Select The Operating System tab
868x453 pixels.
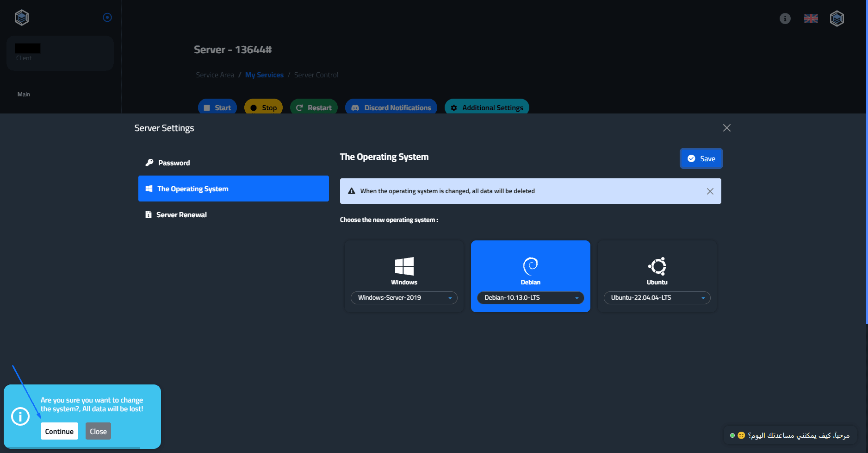point(234,189)
